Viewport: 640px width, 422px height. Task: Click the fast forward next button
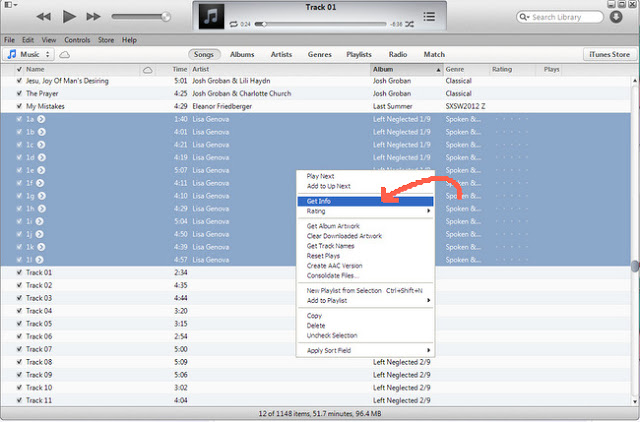tap(93, 17)
